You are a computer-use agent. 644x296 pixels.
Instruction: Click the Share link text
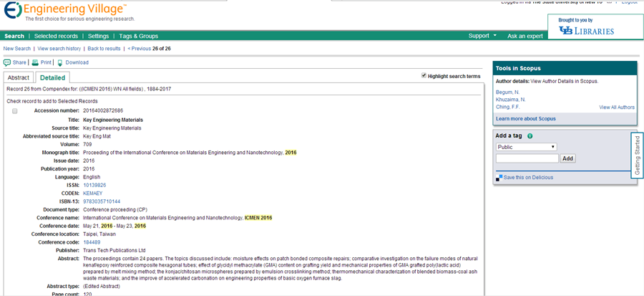click(19, 62)
